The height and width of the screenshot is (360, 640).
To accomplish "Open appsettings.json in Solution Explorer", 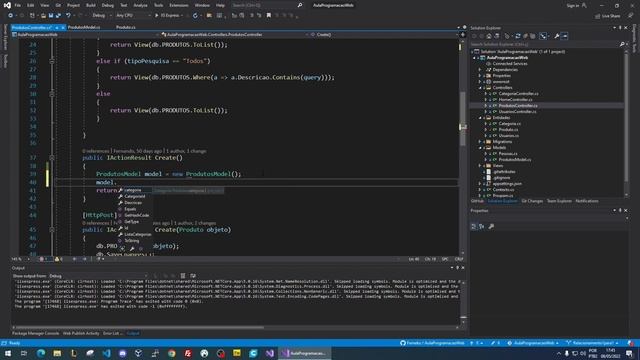I will tap(507, 184).
